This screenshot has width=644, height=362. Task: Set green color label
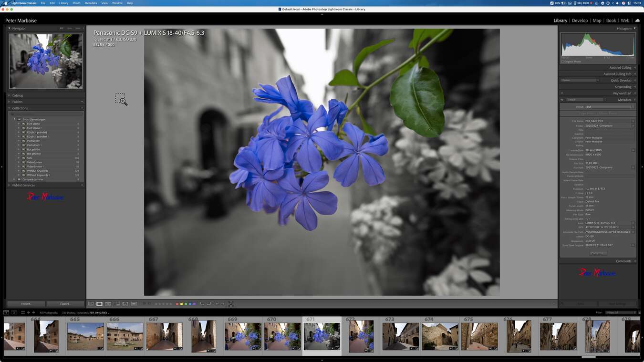[x=186, y=304]
